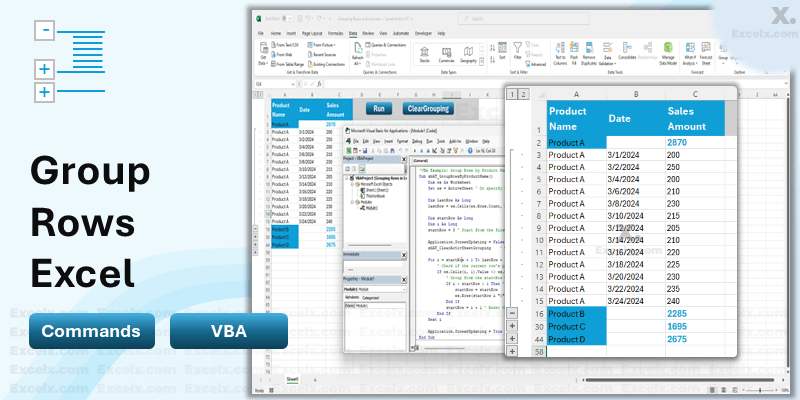Select ThisWorkbook in VBA project tree
This screenshot has height=400, width=800.
(x=373, y=195)
